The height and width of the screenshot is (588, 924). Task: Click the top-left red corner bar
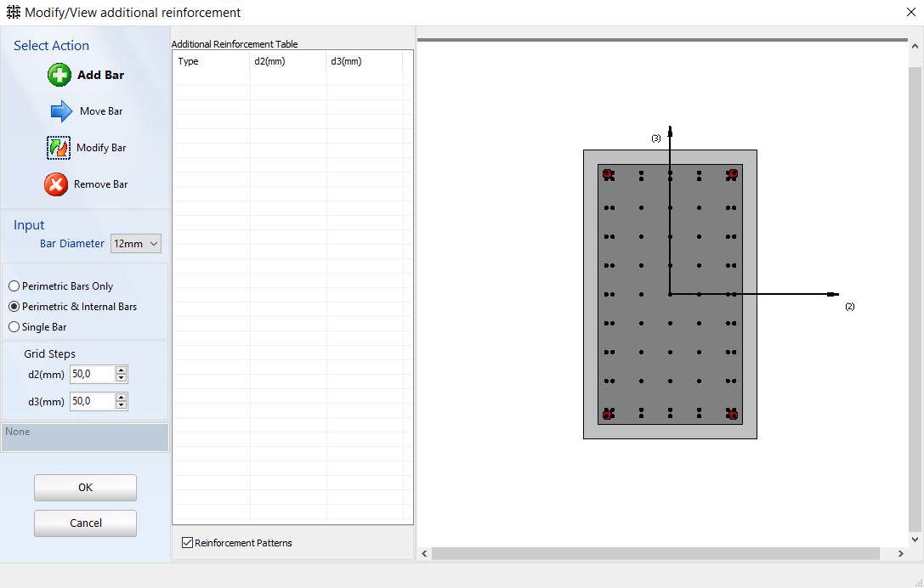[x=607, y=173]
